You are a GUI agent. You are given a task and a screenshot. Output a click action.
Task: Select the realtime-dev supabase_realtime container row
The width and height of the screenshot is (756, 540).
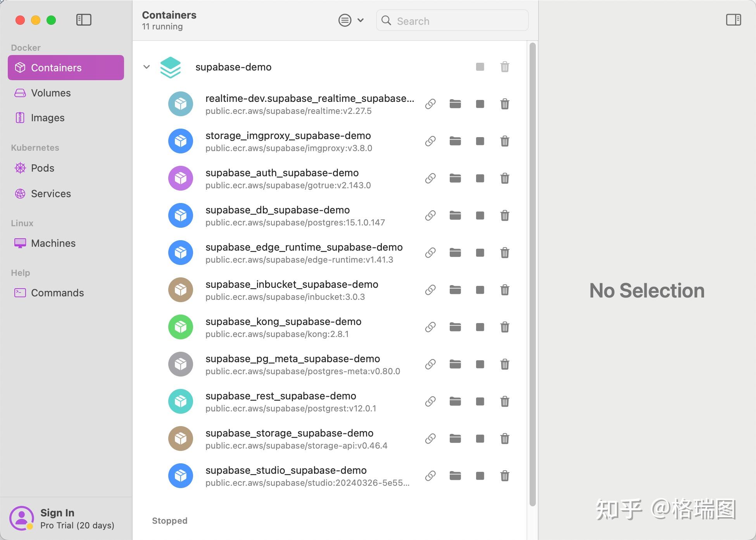[291, 104]
